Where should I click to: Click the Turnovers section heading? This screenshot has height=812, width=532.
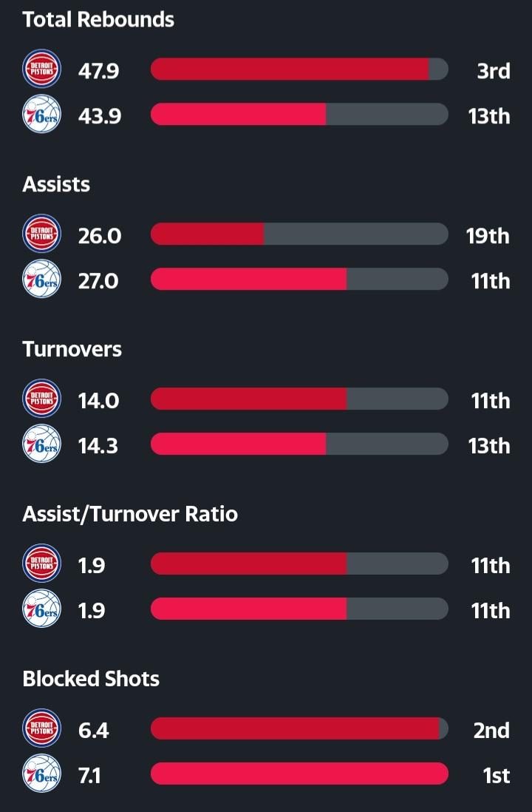72,349
